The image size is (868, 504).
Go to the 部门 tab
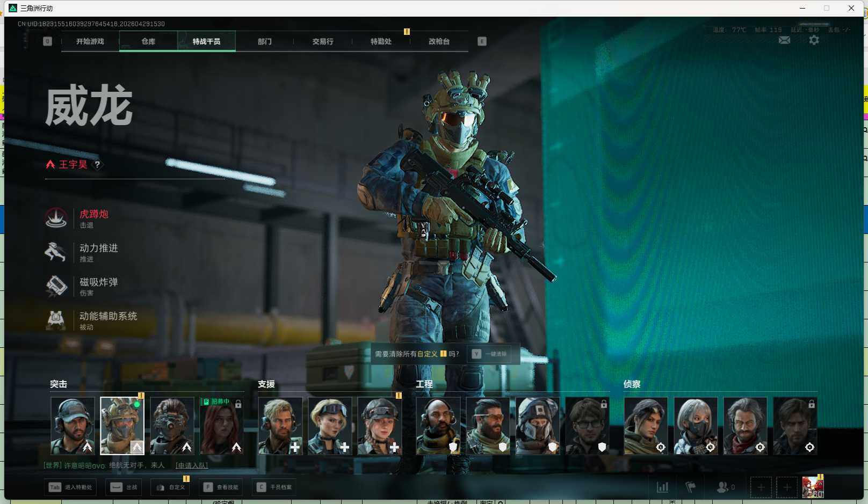point(264,41)
